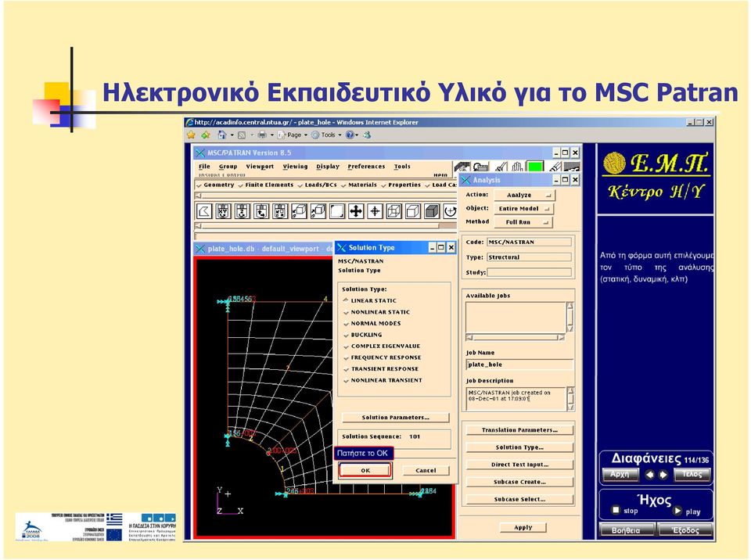This screenshot has height=560, width=751.
Task: Click the IE Home icon
Action: 221,135
